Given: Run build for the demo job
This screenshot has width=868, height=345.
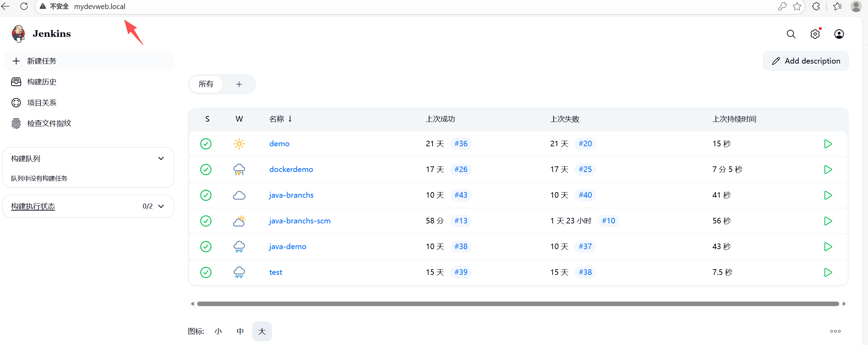Looking at the screenshot, I should (x=828, y=144).
